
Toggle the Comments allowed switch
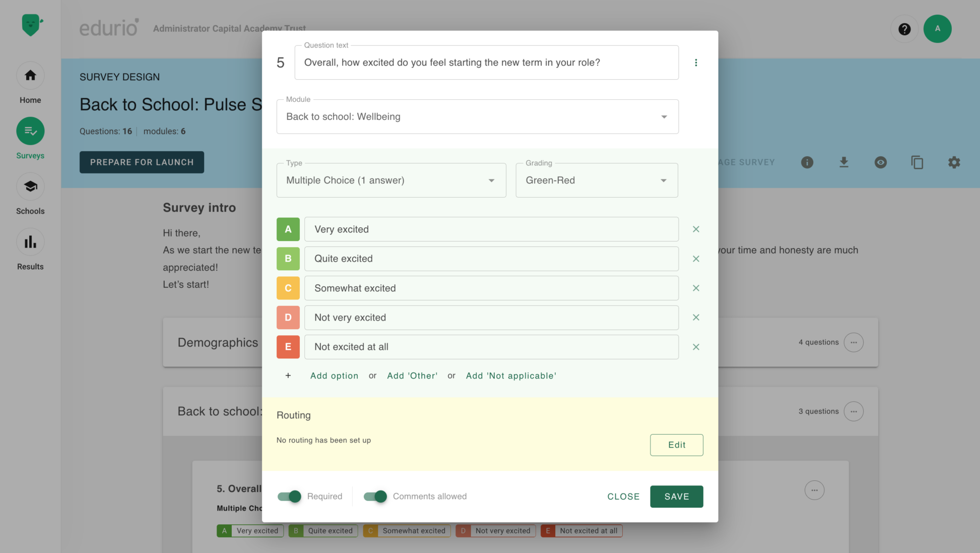(375, 496)
